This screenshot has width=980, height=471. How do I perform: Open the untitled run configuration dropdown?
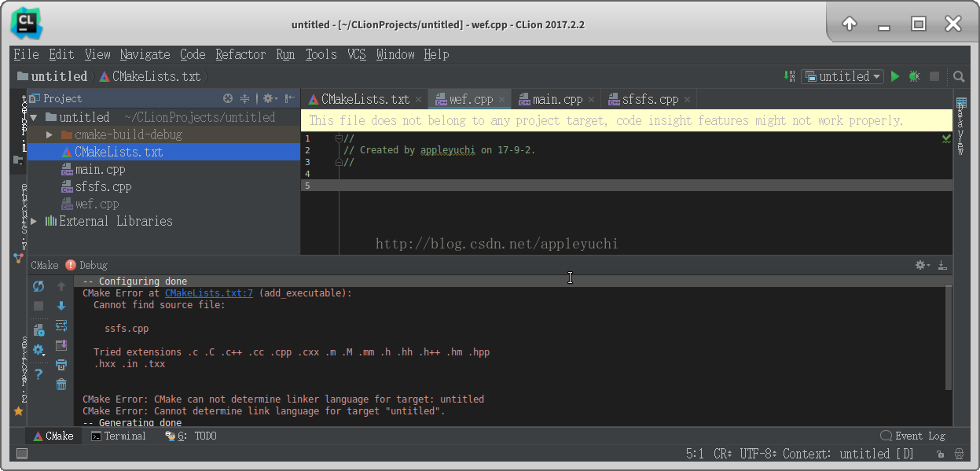pos(842,76)
